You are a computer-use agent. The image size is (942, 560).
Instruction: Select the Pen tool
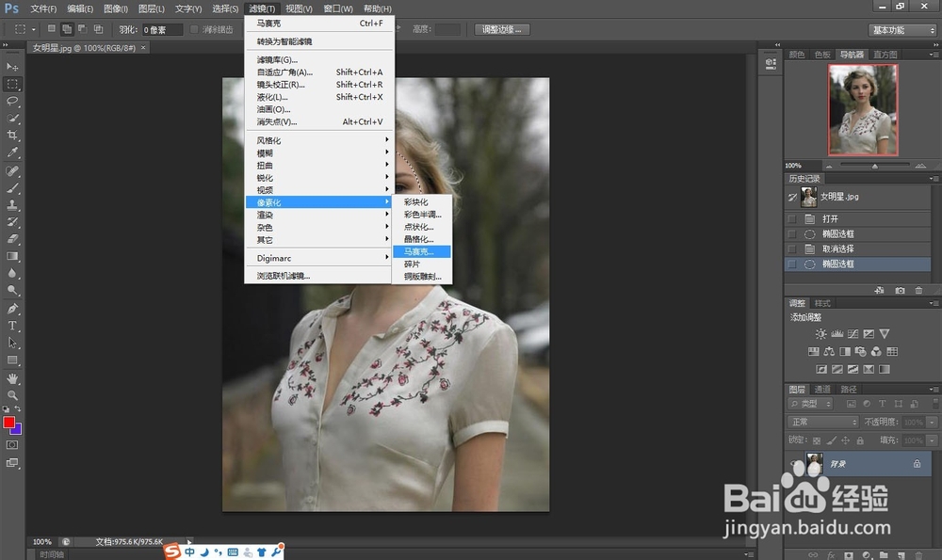coord(12,309)
